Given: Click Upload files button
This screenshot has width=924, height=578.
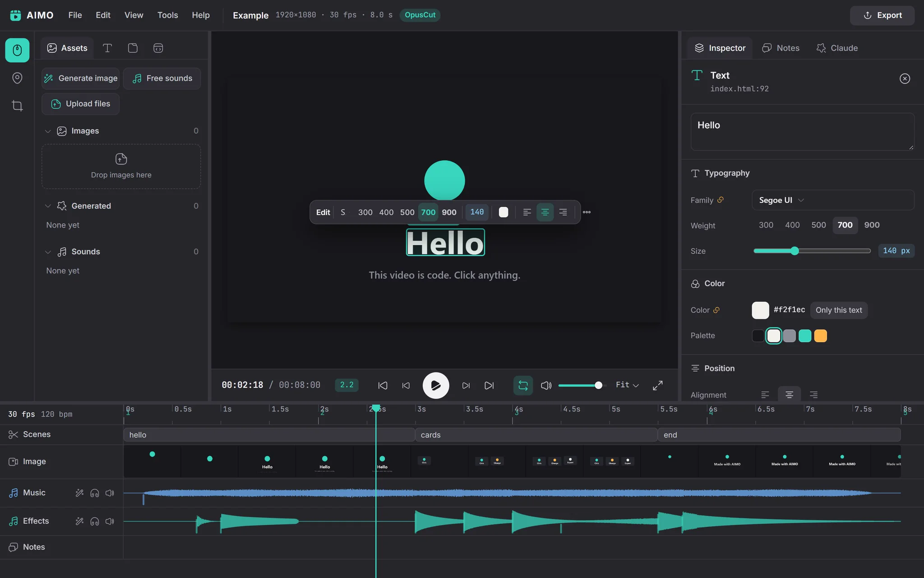Looking at the screenshot, I should click(x=80, y=104).
